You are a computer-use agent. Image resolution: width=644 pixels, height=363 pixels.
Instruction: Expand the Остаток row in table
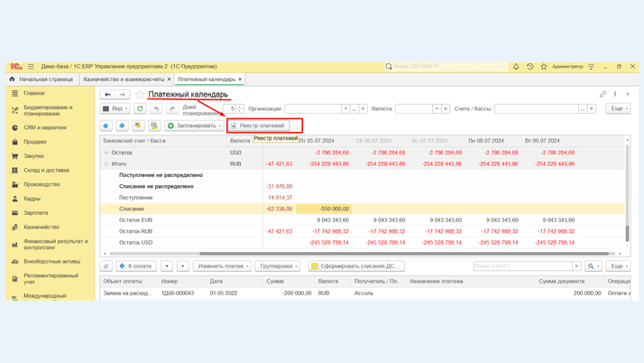point(106,153)
